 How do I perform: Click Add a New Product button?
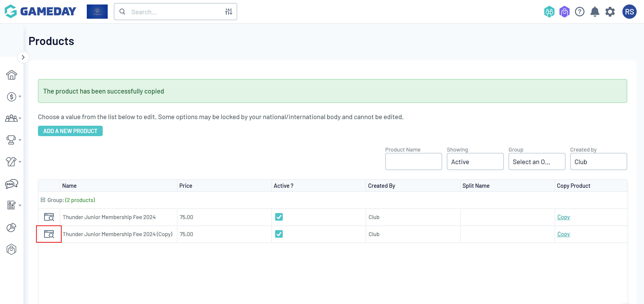click(70, 131)
